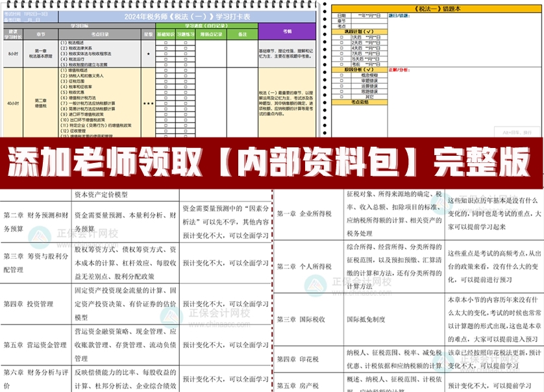Select the 第一章 企业所得税 cell

pos(309,214)
